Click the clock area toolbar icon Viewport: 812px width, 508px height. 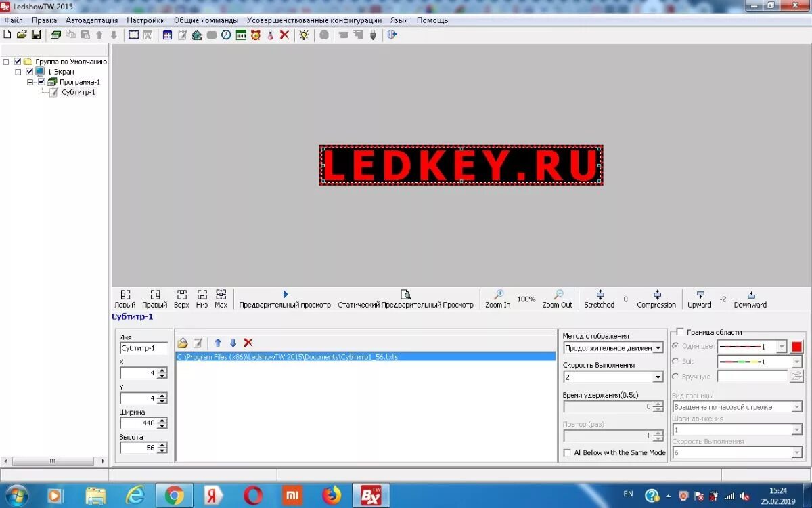[226, 35]
